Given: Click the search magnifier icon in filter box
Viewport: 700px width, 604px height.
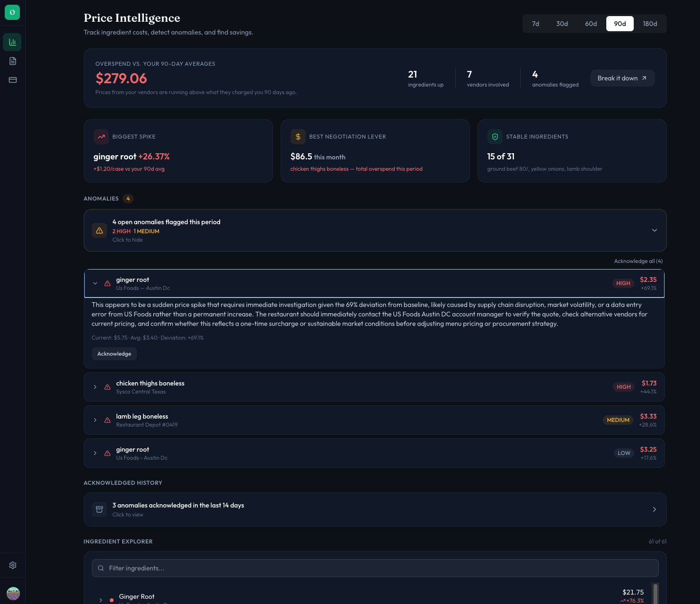Looking at the screenshot, I should (x=101, y=568).
